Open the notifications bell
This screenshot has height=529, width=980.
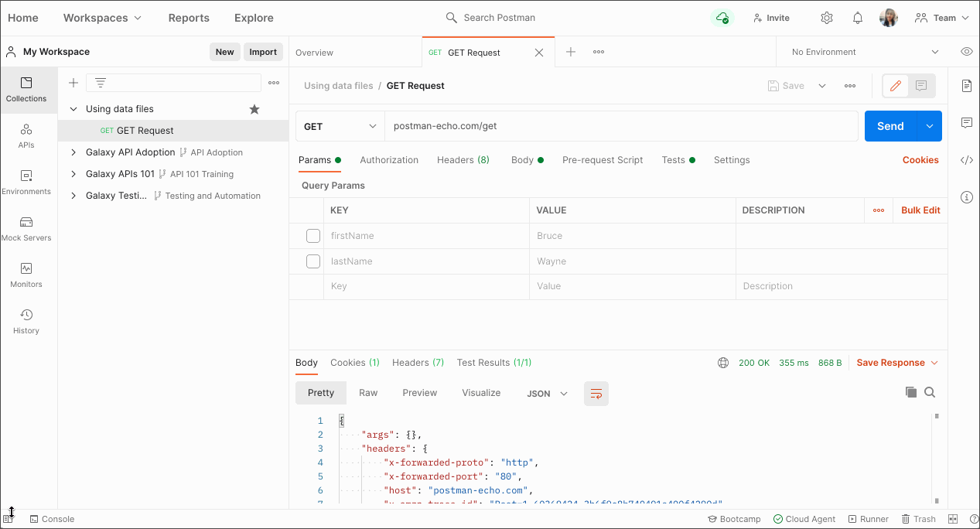point(858,18)
